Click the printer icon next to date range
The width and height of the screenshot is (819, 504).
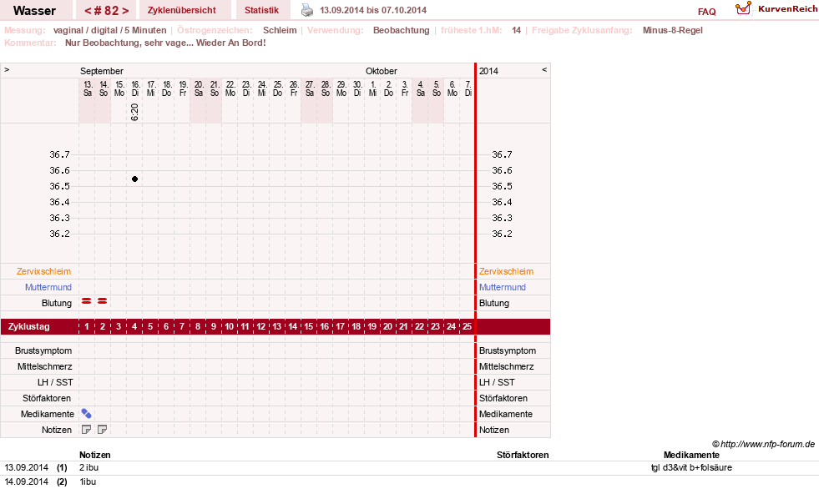coord(307,10)
